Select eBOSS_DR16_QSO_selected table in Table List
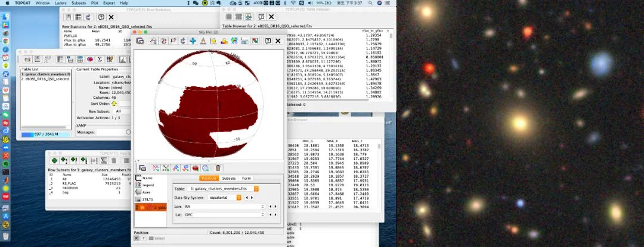This screenshot has height=247, width=644. (45, 79)
